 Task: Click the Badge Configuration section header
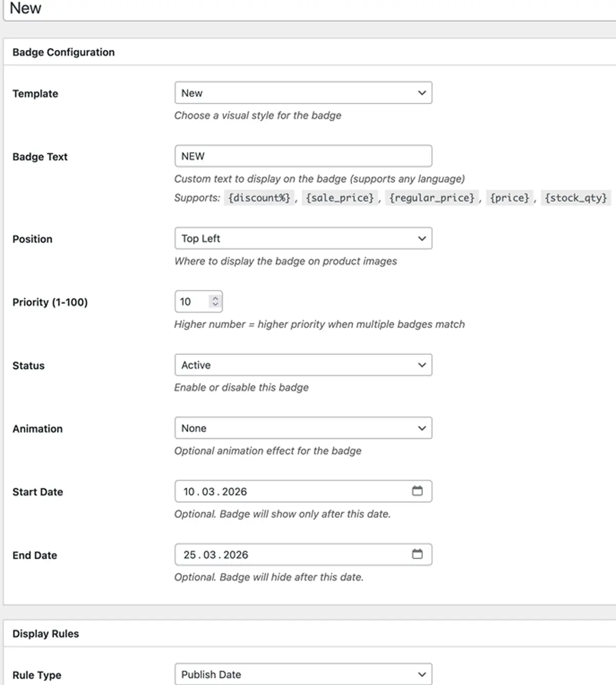pos(63,52)
